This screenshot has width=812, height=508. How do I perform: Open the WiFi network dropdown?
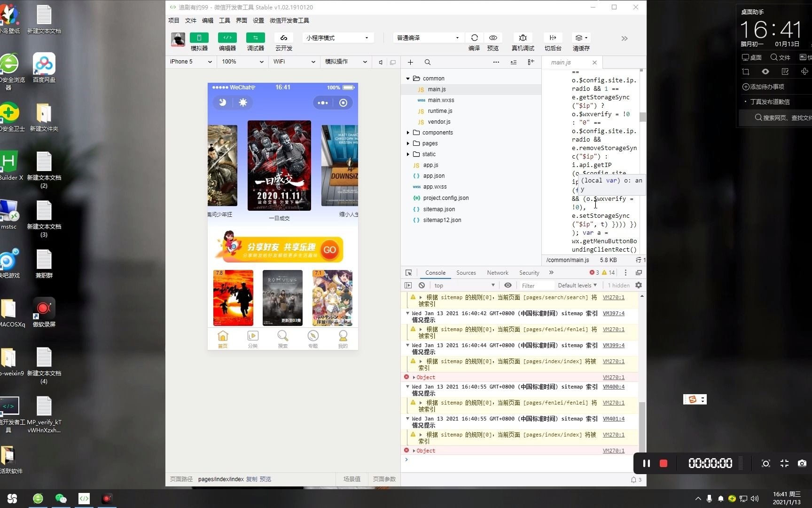coord(294,62)
